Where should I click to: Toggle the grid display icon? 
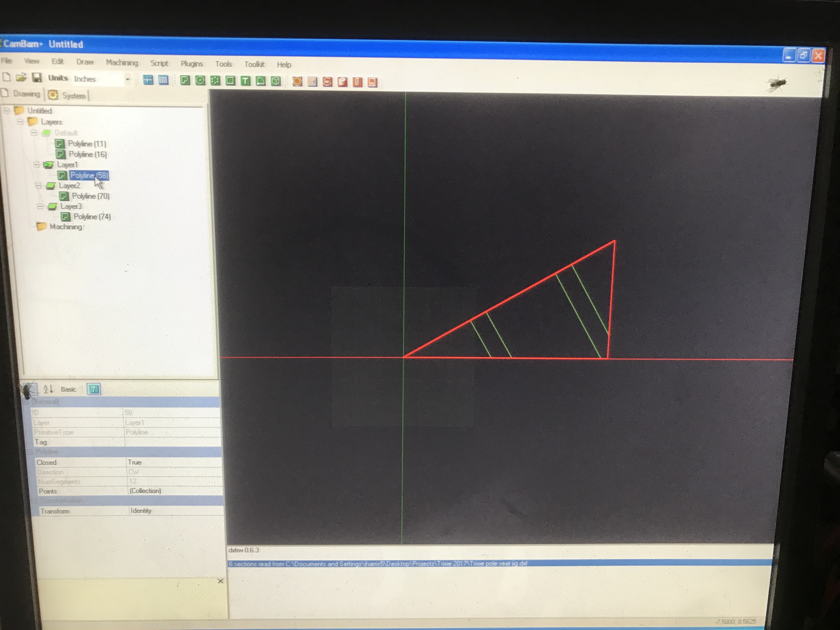pyautogui.click(x=163, y=80)
